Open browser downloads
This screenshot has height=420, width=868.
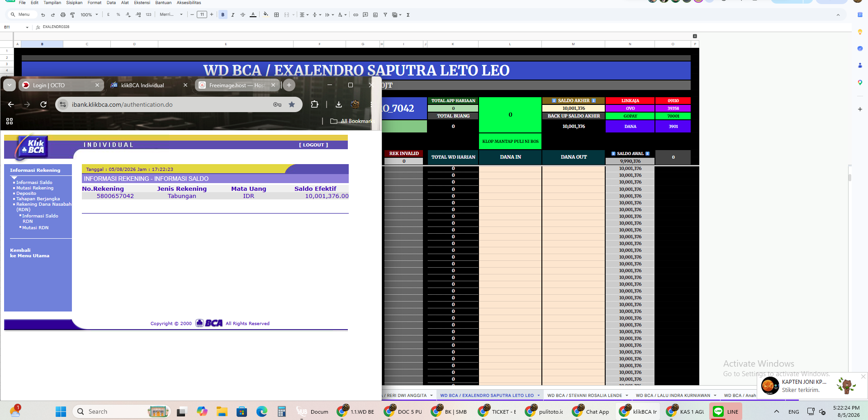click(x=338, y=104)
